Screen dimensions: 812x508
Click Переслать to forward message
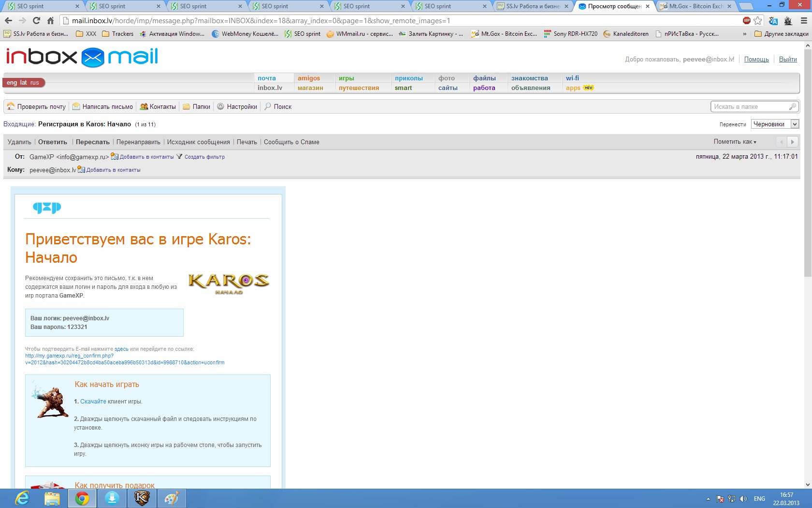[x=93, y=142]
